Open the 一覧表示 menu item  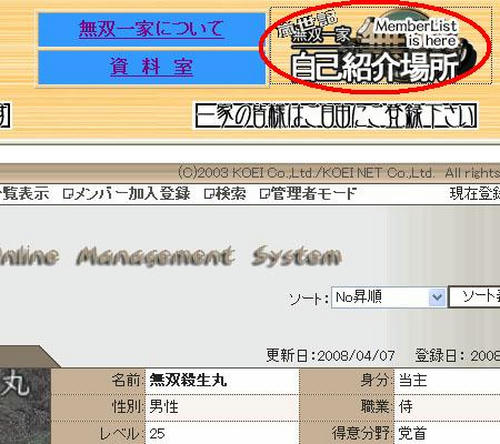(x=24, y=193)
